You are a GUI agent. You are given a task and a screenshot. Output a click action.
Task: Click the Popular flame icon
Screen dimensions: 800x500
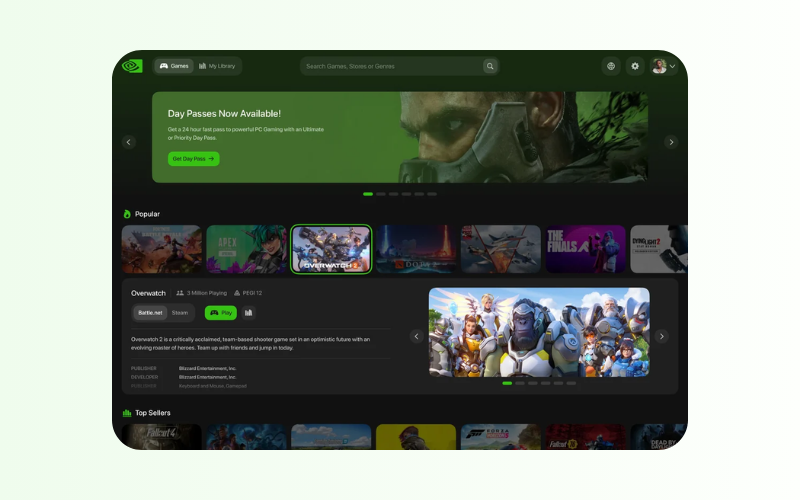pos(127,214)
